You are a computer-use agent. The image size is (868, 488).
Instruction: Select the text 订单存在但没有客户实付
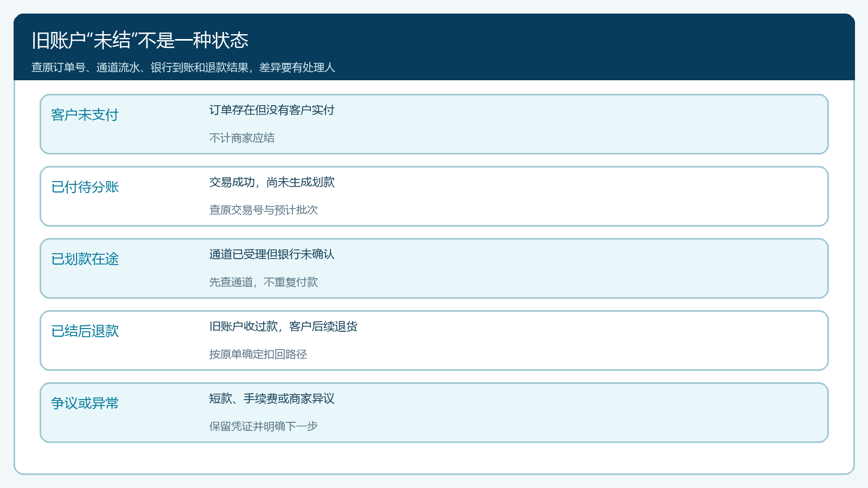[x=272, y=110]
